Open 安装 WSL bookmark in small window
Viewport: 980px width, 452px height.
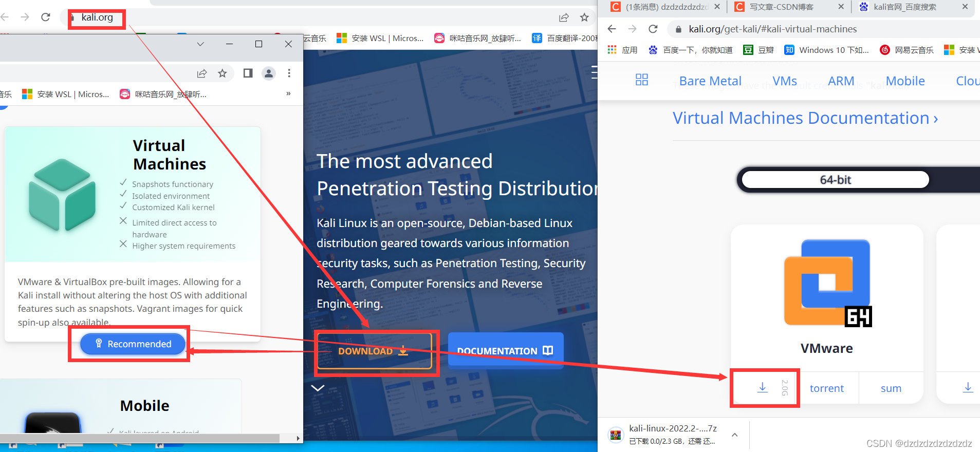click(x=66, y=94)
